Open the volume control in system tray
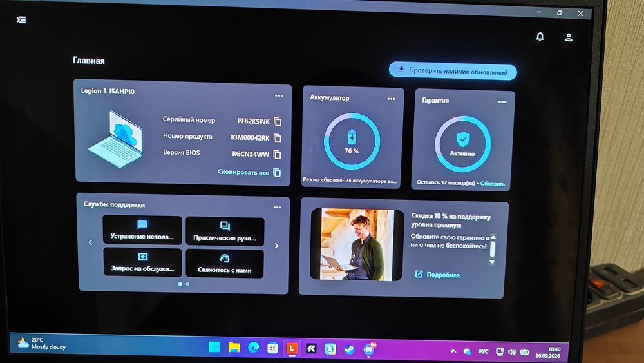 tap(512, 352)
